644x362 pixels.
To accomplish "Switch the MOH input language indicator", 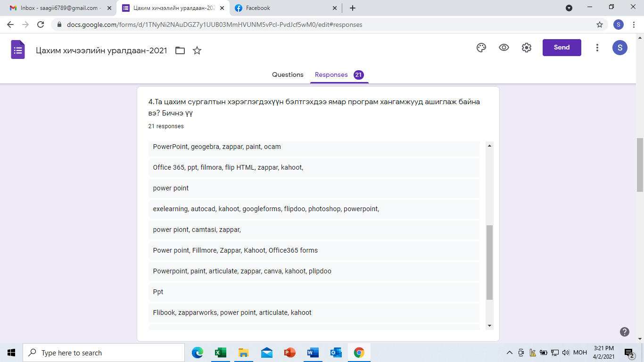I will (580, 353).
